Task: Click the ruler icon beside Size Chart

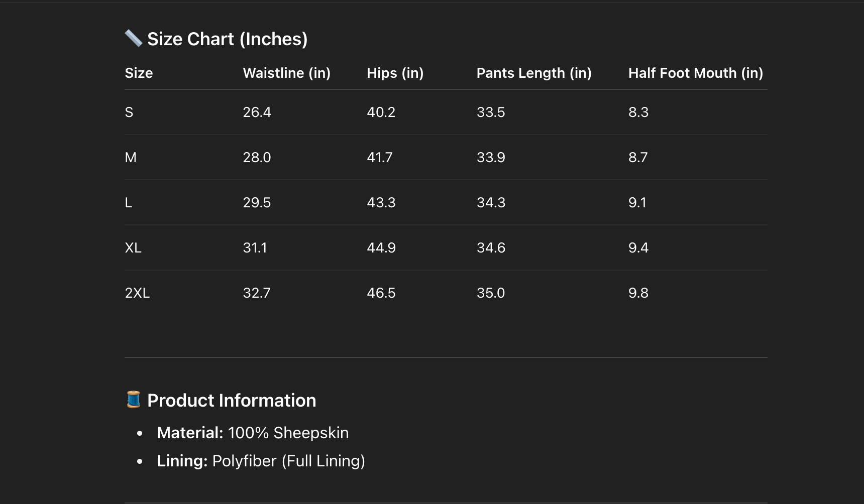Action: click(x=133, y=38)
